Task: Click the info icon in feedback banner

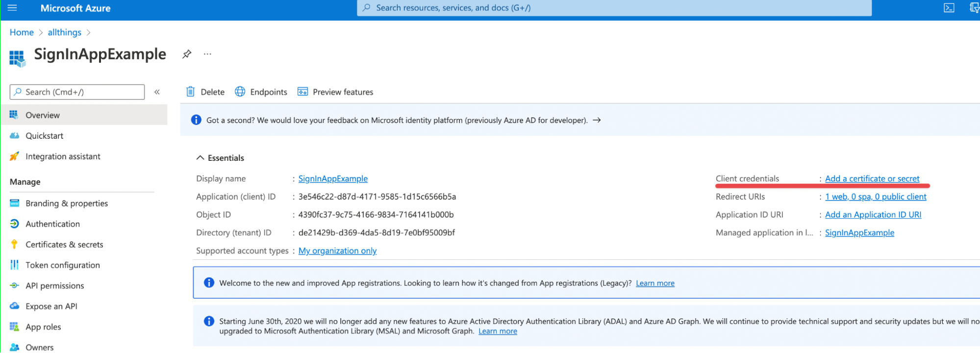Action: [196, 120]
